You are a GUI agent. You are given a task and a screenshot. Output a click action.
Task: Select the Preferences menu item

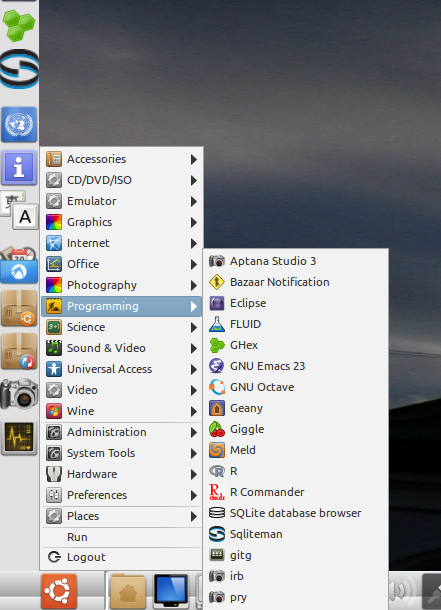tap(121, 495)
